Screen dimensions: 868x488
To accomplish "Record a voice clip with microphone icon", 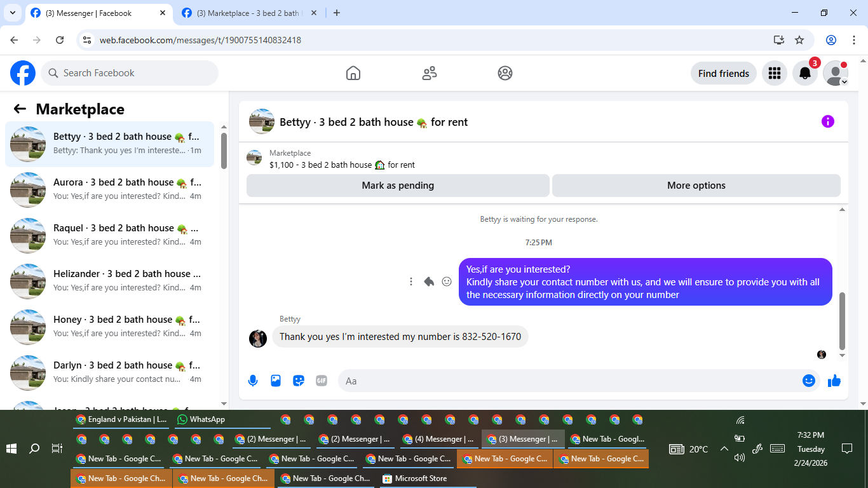I will 253,381.
